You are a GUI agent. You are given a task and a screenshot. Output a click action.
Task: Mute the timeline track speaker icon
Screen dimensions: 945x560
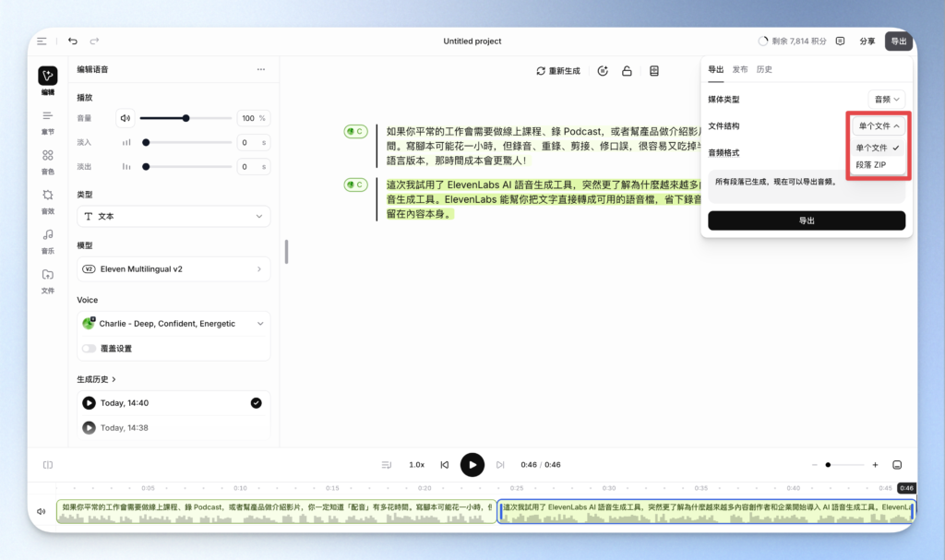pyautogui.click(x=41, y=511)
